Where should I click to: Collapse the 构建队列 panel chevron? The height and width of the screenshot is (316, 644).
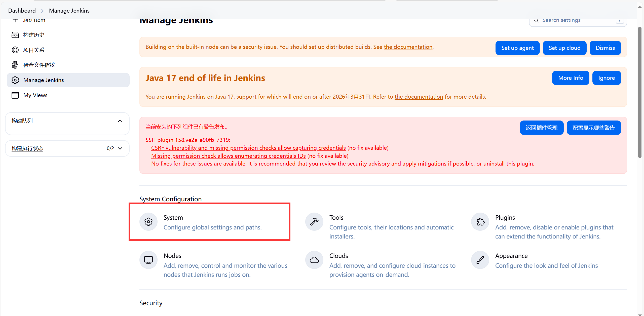point(120,121)
